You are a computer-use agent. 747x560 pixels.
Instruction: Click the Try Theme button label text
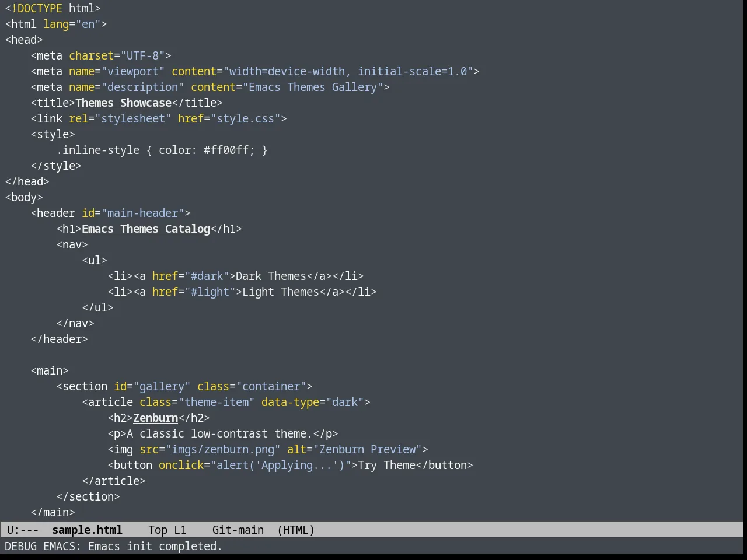pyautogui.click(x=386, y=465)
